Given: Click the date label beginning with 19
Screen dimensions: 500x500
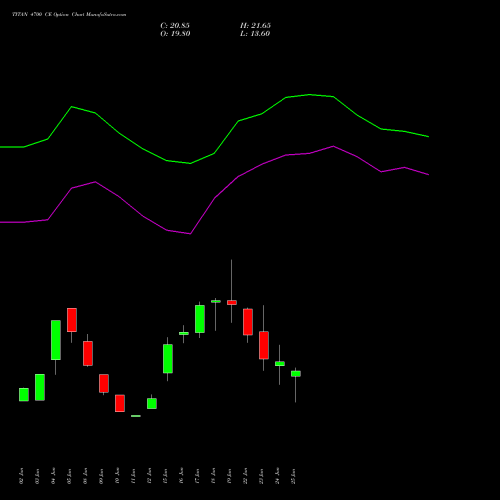Looking at the screenshot, I should (x=229, y=476).
